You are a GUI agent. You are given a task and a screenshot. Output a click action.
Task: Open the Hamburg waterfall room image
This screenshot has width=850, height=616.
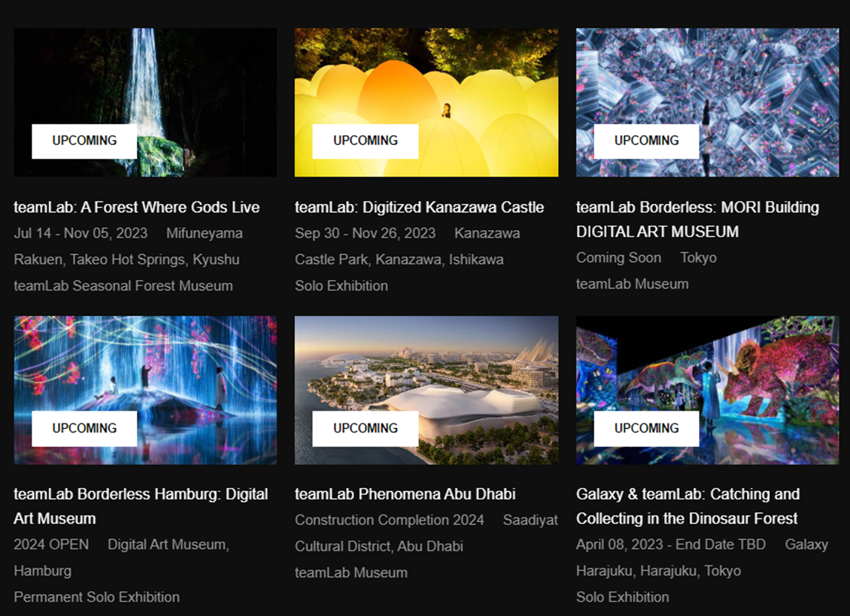(145, 390)
